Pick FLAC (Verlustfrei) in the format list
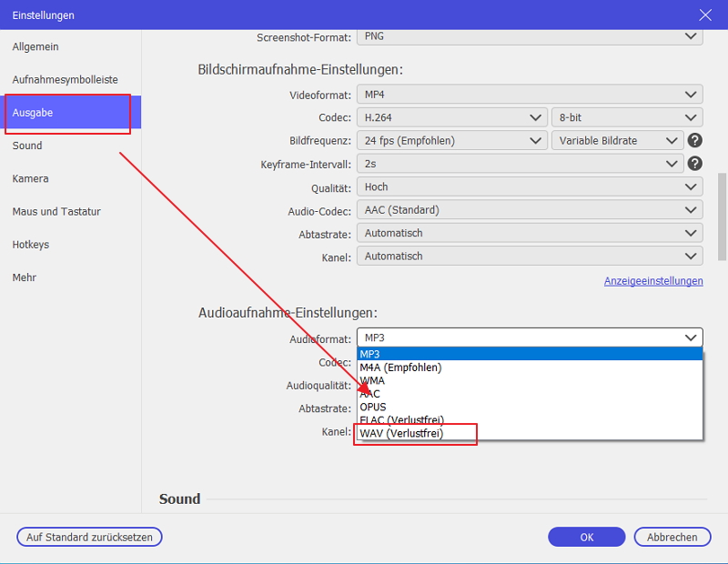This screenshot has height=564, width=728. click(401, 420)
